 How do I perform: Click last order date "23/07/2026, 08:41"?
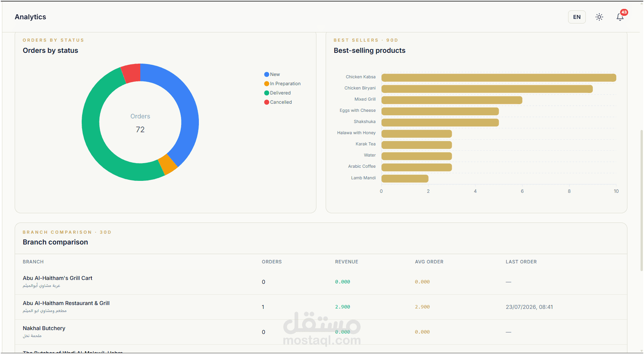pyautogui.click(x=529, y=307)
